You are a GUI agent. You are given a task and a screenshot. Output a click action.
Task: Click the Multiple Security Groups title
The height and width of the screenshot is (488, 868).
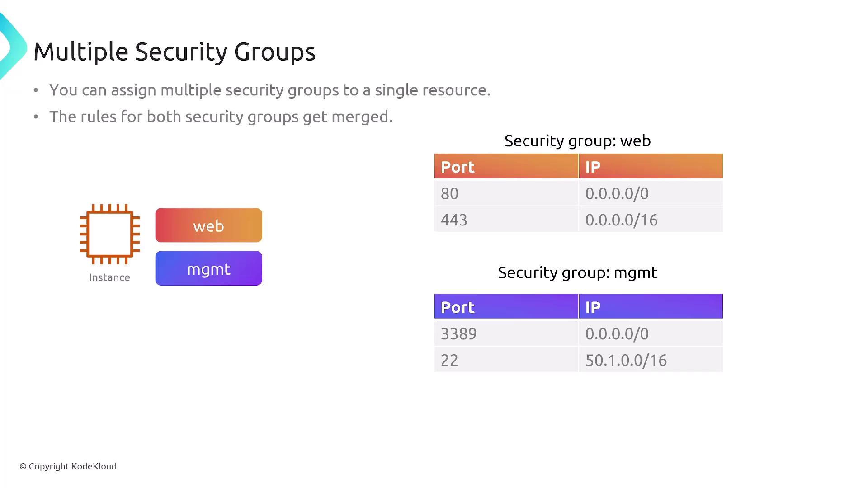pyautogui.click(x=175, y=52)
